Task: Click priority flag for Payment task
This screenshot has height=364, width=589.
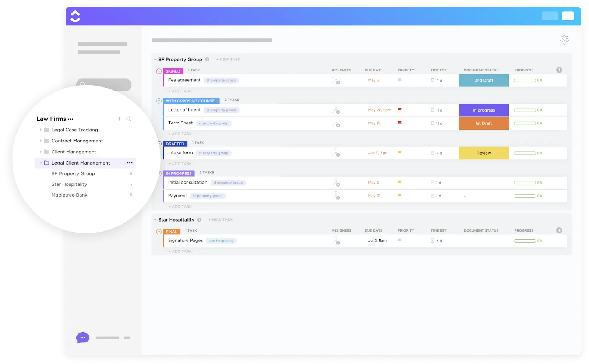Action: click(399, 196)
